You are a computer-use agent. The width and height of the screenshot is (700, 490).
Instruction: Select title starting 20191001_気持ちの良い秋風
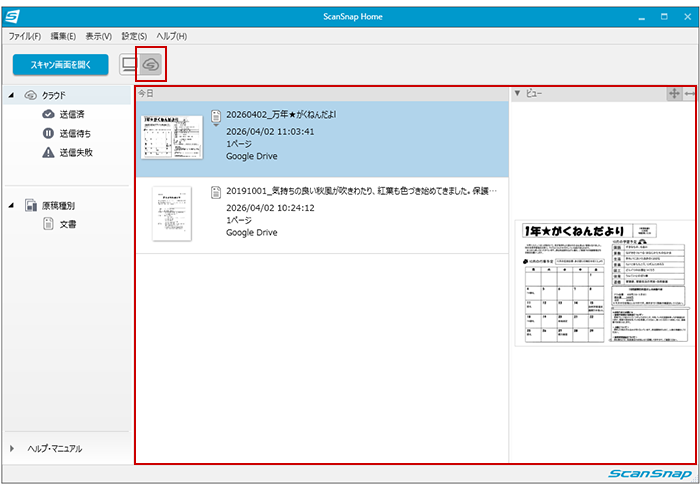point(361,191)
